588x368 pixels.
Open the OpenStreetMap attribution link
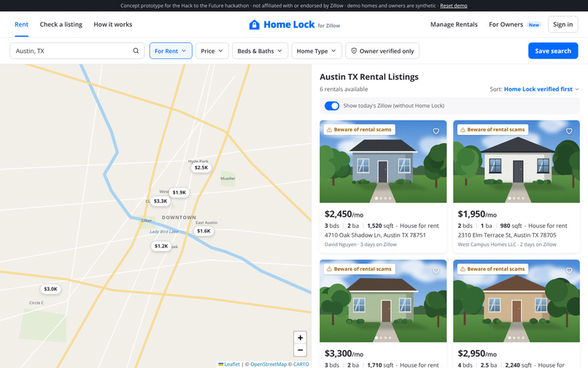click(268, 364)
